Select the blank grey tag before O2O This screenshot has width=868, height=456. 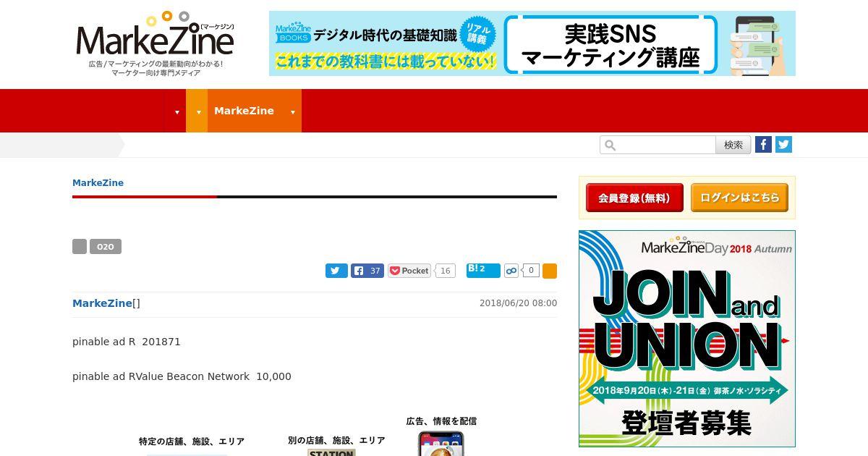pos(80,247)
